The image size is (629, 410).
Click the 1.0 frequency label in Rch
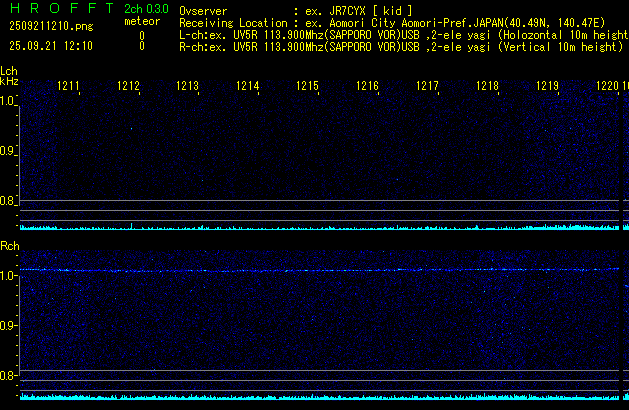point(9,275)
